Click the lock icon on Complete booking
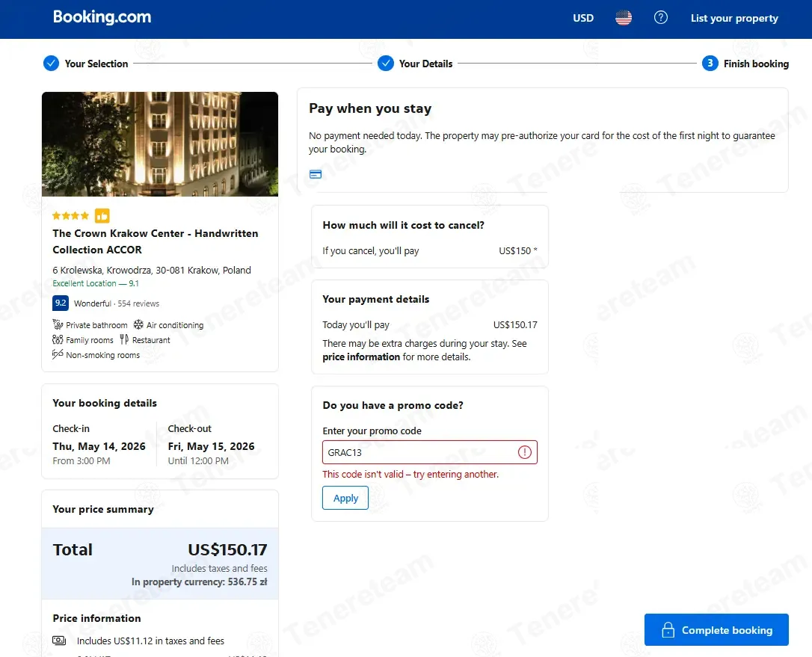The width and height of the screenshot is (812, 657). tap(668, 630)
